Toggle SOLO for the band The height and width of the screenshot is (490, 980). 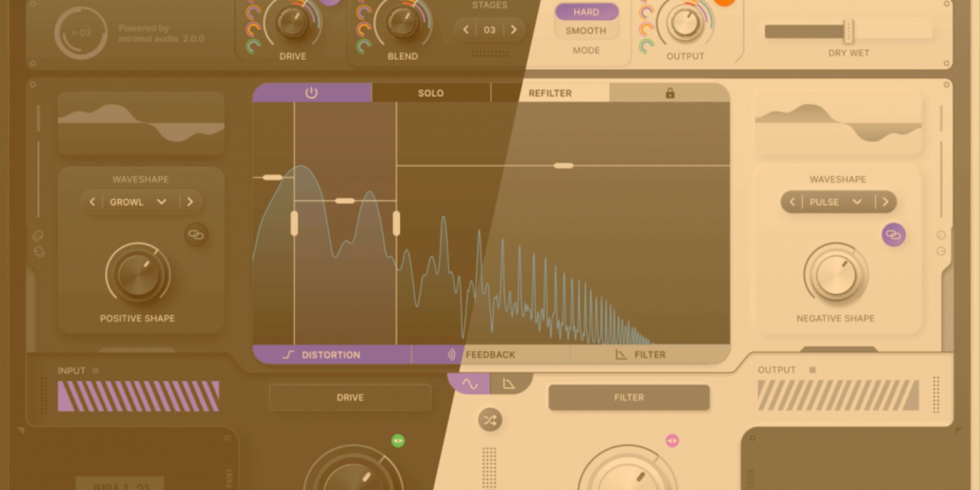431,93
